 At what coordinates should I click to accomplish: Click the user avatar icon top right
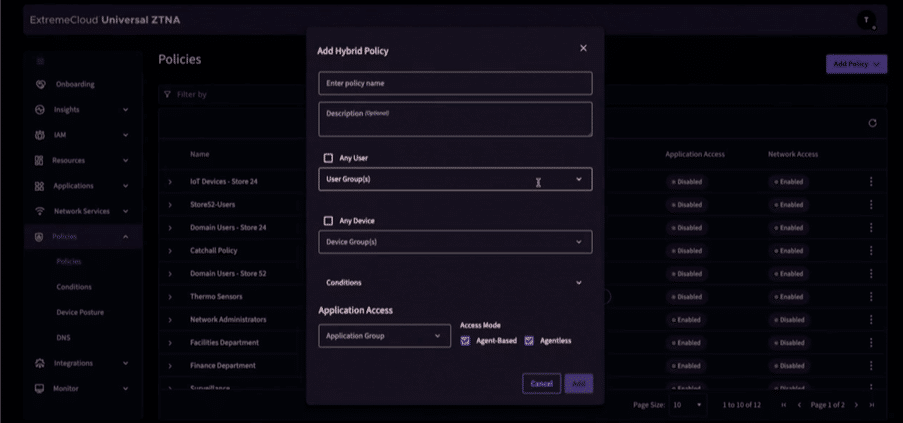(866, 20)
